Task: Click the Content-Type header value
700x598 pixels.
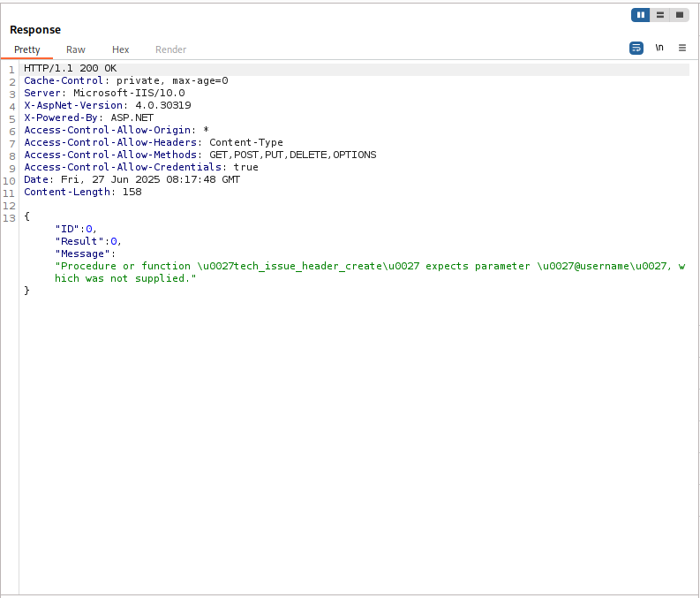Action: pyautogui.click(x=246, y=142)
